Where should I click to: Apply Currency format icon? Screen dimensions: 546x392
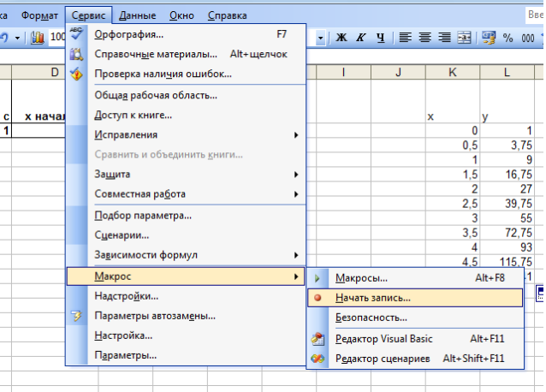tap(488, 38)
